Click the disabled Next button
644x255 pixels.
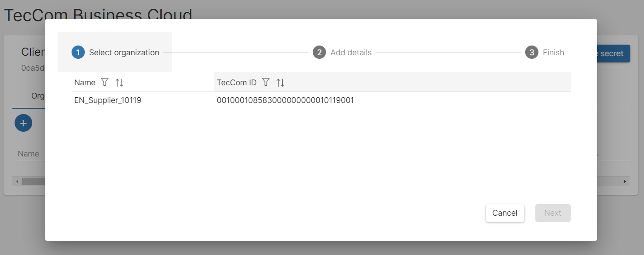click(553, 213)
